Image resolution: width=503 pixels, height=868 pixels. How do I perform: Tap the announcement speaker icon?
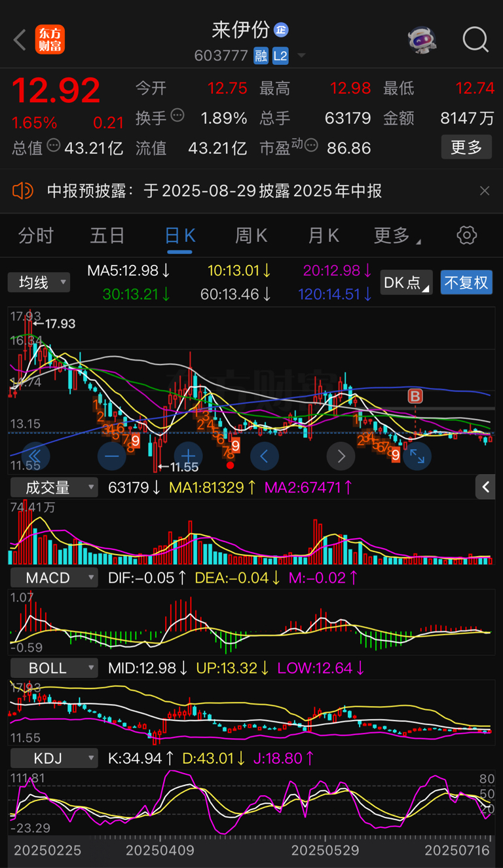[23, 191]
